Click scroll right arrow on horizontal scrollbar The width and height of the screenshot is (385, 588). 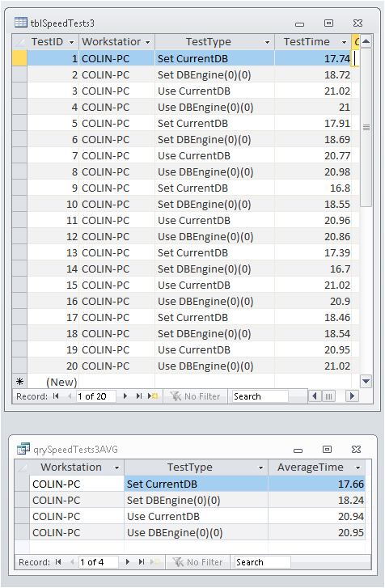click(x=352, y=396)
